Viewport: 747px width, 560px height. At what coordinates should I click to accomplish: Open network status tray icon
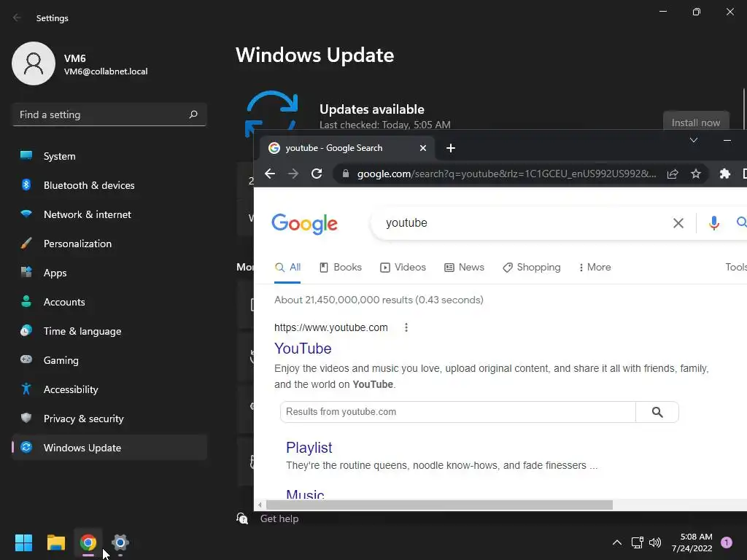(637, 542)
